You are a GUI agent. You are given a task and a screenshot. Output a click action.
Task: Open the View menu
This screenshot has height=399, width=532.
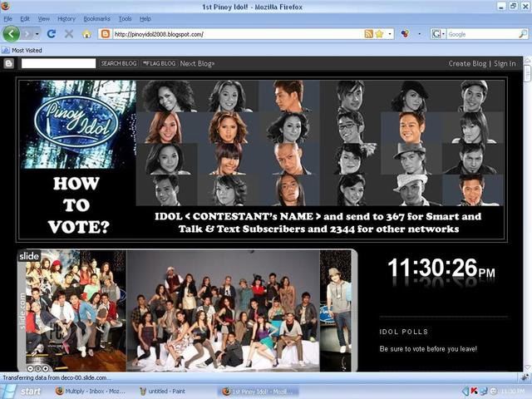coord(44,19)
